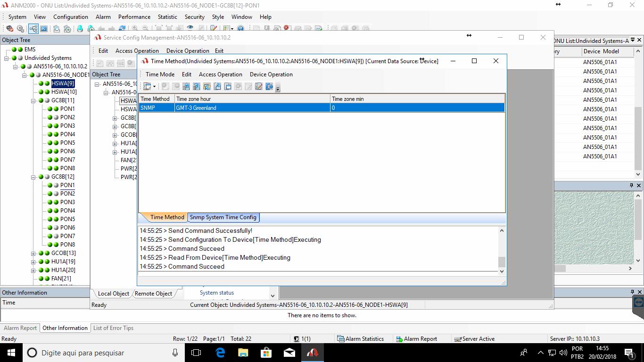Open the Windows notification center icon

629,353
